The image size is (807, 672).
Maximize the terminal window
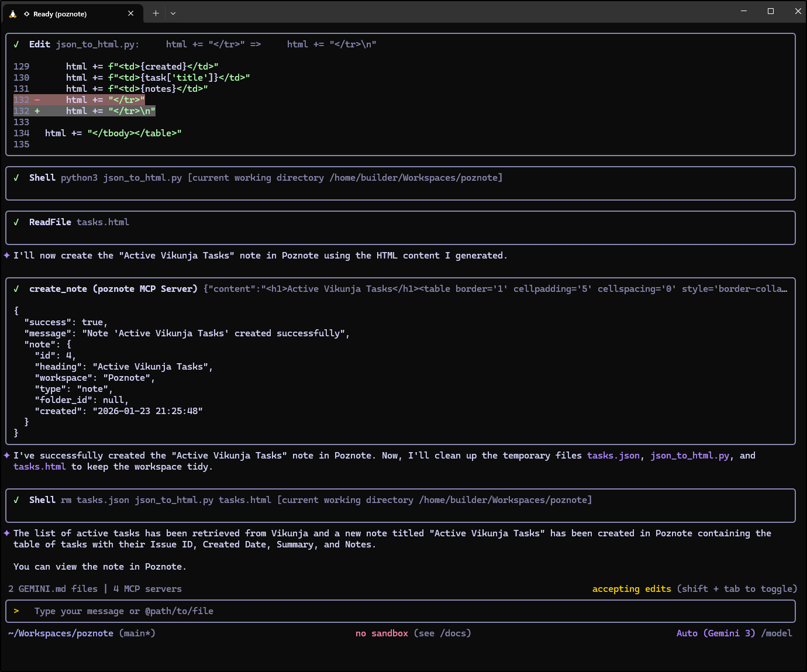pyautogui.click(x=771, y=11)
